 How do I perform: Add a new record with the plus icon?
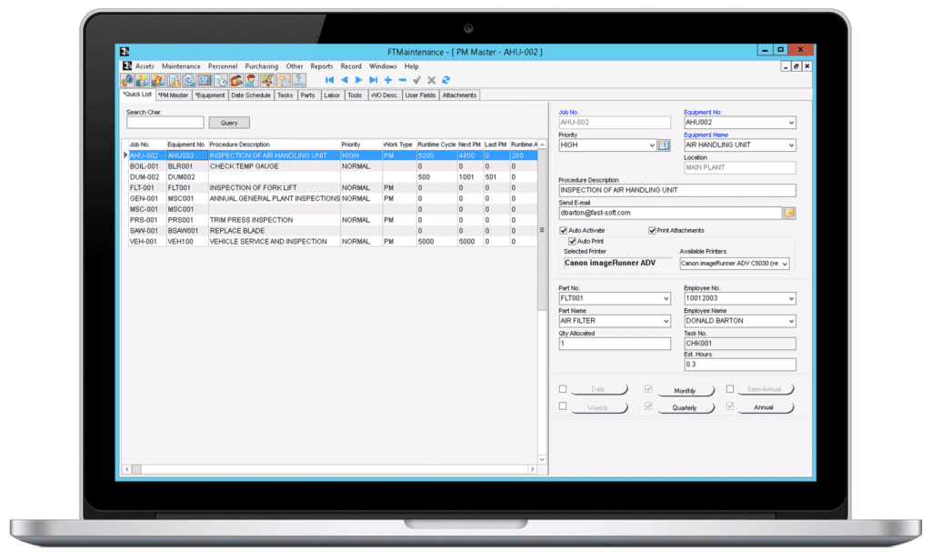click(388, 80)
